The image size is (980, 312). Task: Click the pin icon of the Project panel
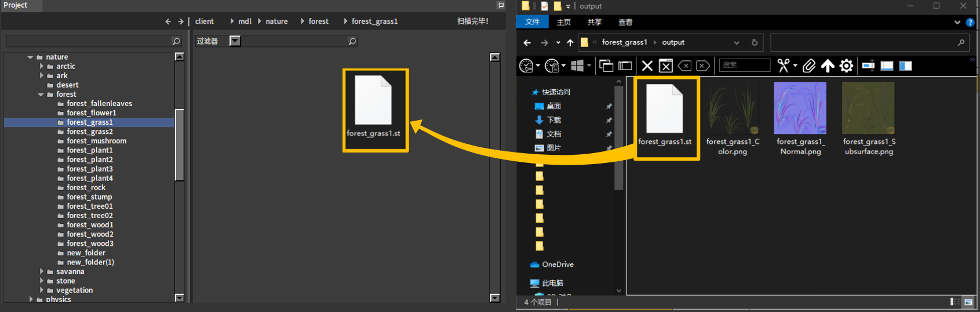[x=500, y=5]
